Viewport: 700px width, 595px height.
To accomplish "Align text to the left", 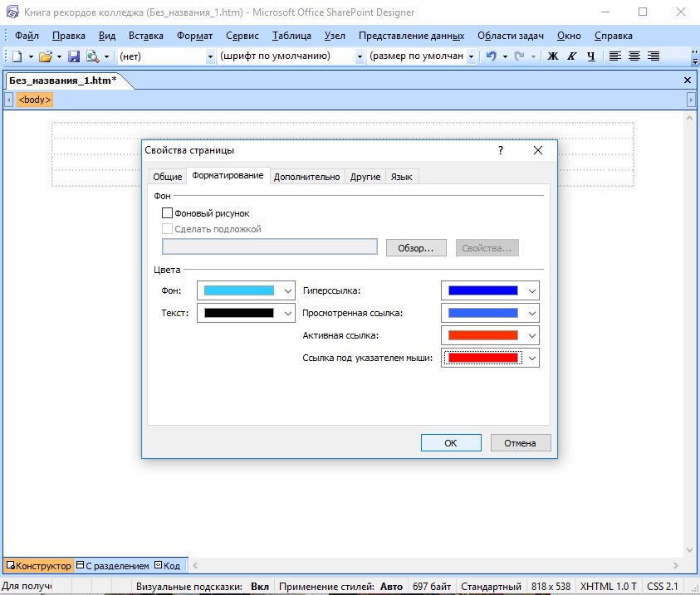I will coord(615,56).
